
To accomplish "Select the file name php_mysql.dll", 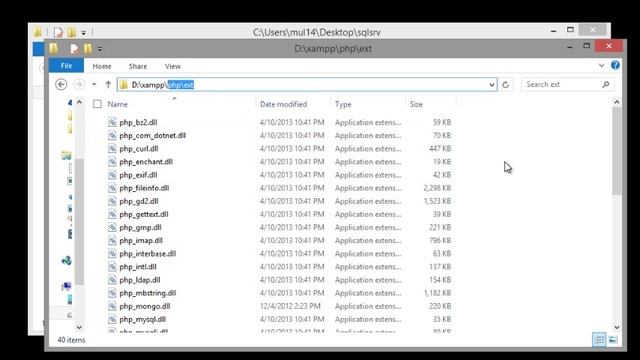I will [x=142, y=319].
